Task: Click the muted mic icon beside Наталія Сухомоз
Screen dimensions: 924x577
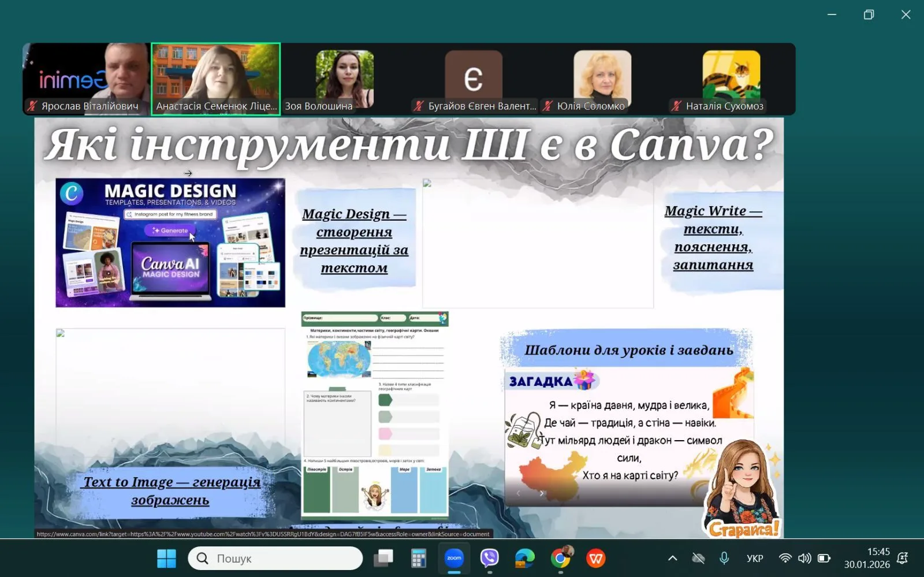Action: click(x=676, y=106)
